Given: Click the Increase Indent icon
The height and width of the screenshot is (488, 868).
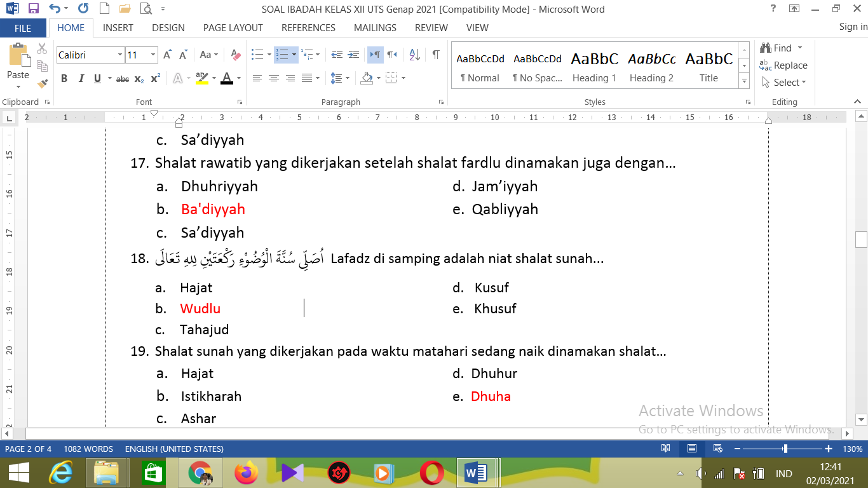Looking at the screenshot, I should click(x=354, y=55).
